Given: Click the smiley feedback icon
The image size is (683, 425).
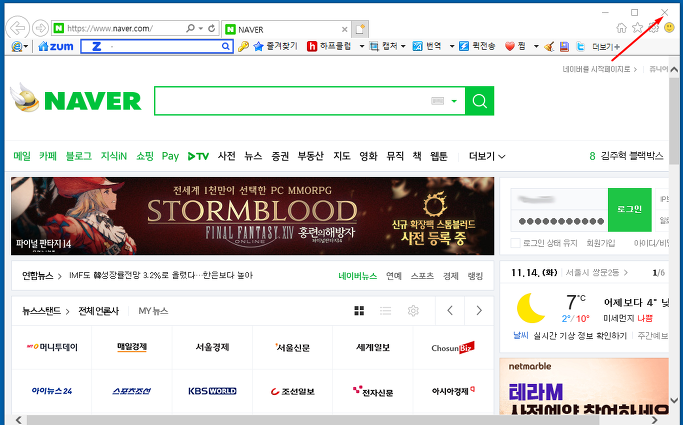Looking at the screenshot, I should pos(669,28).
